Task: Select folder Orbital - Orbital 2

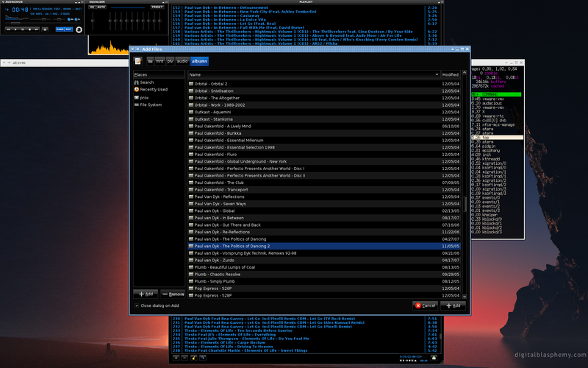Action: pos(324,84)
